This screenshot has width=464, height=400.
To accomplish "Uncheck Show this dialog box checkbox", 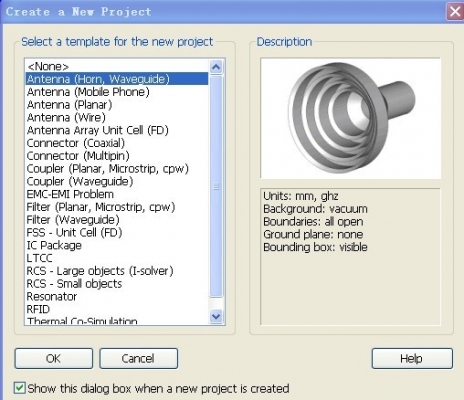I will click(x=19, y=388).
